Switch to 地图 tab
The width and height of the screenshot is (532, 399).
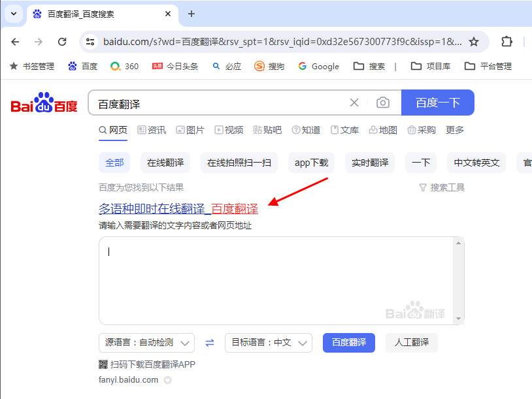pyautogui.click(x=383, y=130)
